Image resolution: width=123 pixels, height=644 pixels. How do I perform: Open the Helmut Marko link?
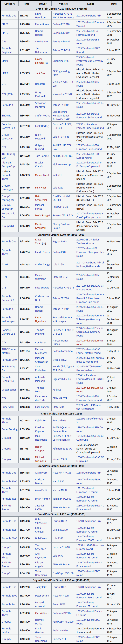pos(39,622)
